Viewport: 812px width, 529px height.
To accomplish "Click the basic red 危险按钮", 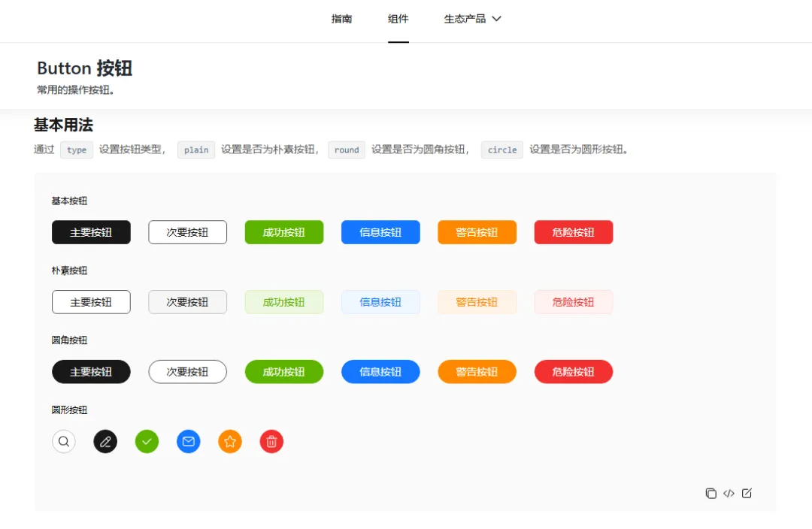I will point(574,232).
